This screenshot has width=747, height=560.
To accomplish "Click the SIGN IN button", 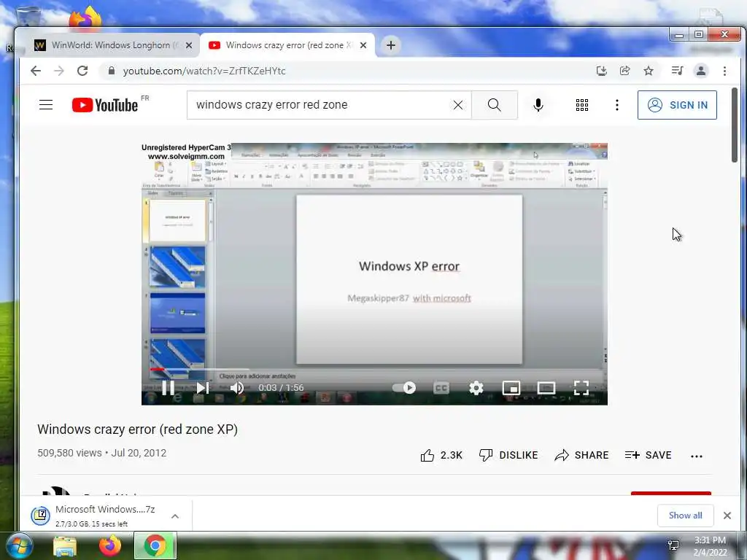I will click(x=677, y=105).
